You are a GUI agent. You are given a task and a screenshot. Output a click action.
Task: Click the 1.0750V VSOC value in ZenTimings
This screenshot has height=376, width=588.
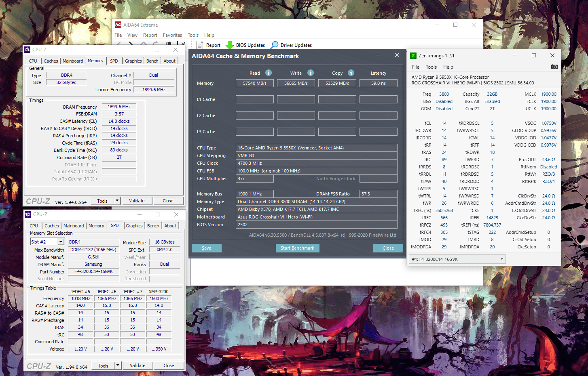click(x=549, y=123)
